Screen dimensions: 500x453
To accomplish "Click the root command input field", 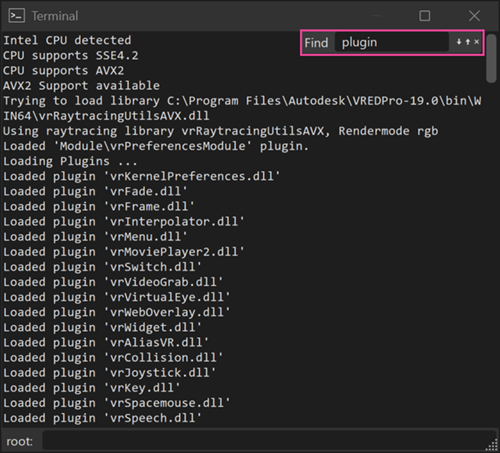I will (x=269, y=441).
